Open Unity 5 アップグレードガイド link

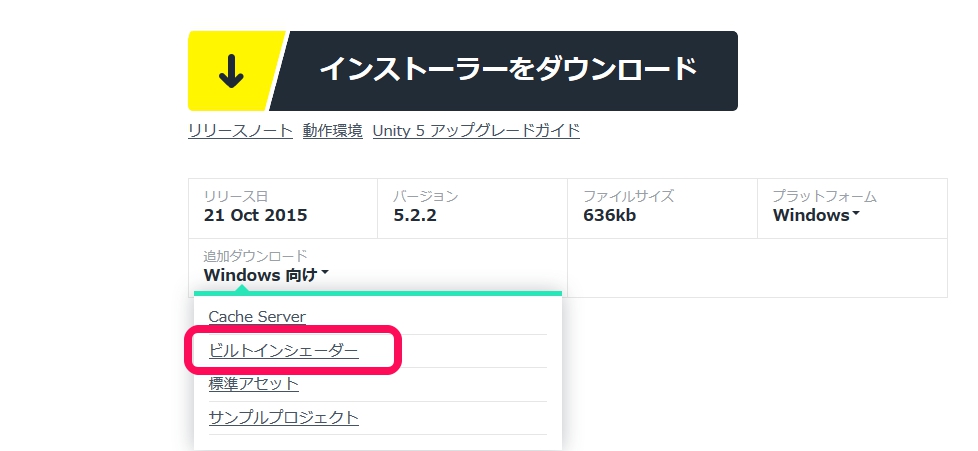pos(476,131)
